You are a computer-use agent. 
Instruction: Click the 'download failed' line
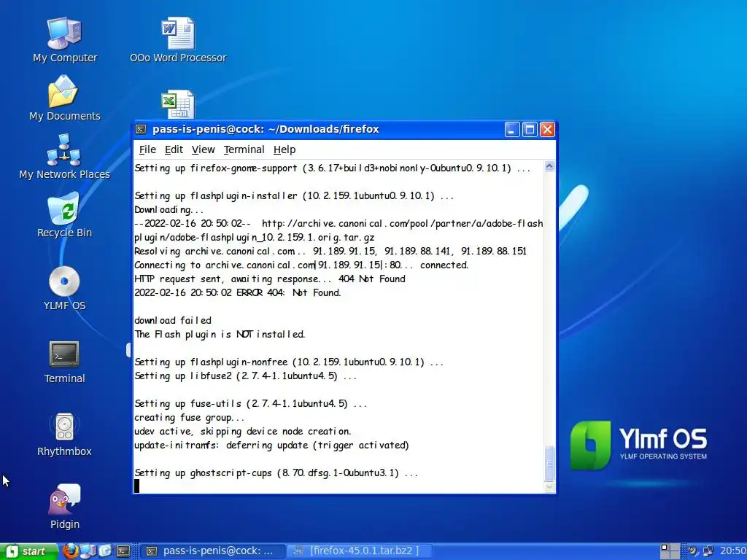172,321
